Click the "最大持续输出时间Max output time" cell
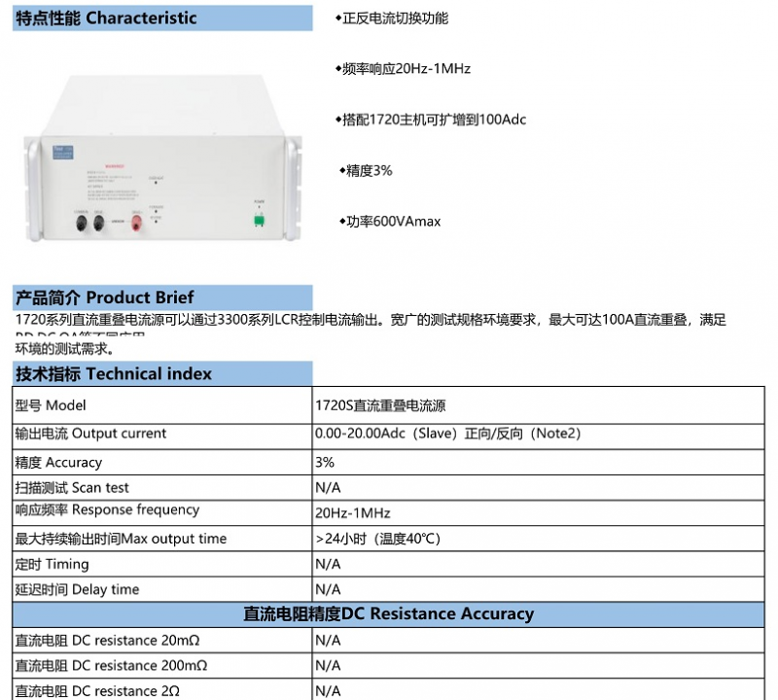 [162, 539]
